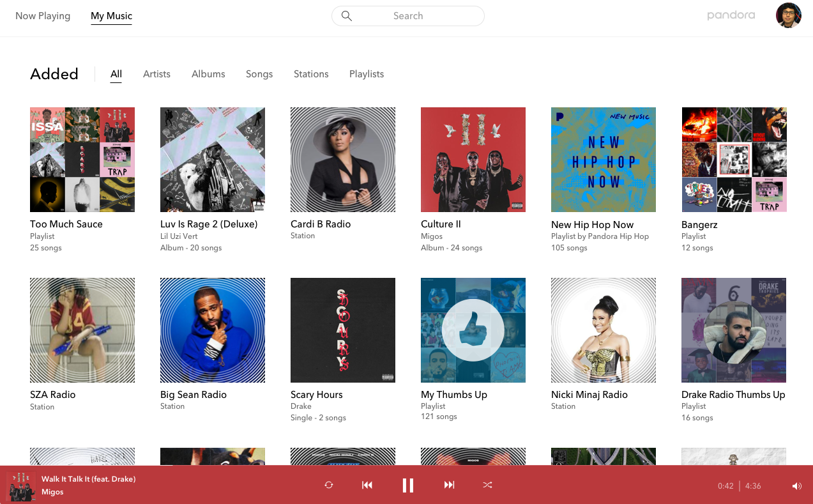
Task: Open the Bangerz playlist cover
Action: click(x=734, y=160)
